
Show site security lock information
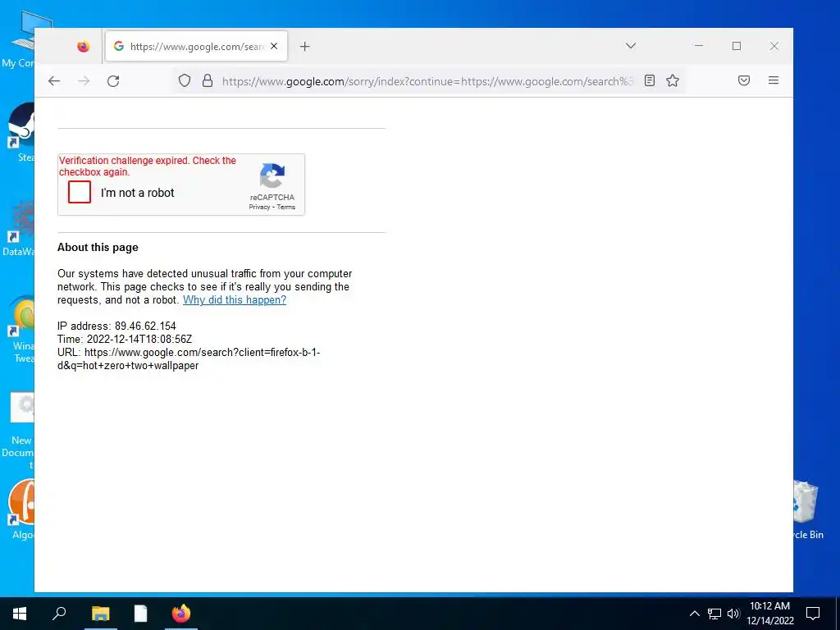(208, 81)
